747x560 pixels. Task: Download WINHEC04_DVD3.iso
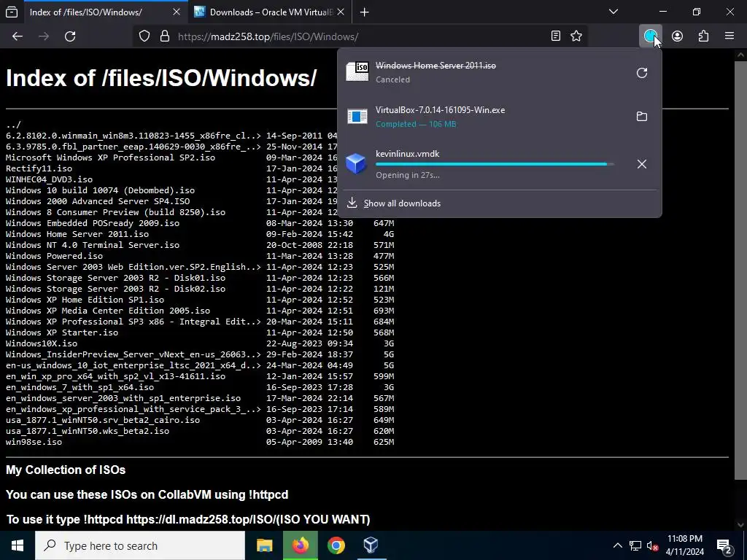(49, 179)
